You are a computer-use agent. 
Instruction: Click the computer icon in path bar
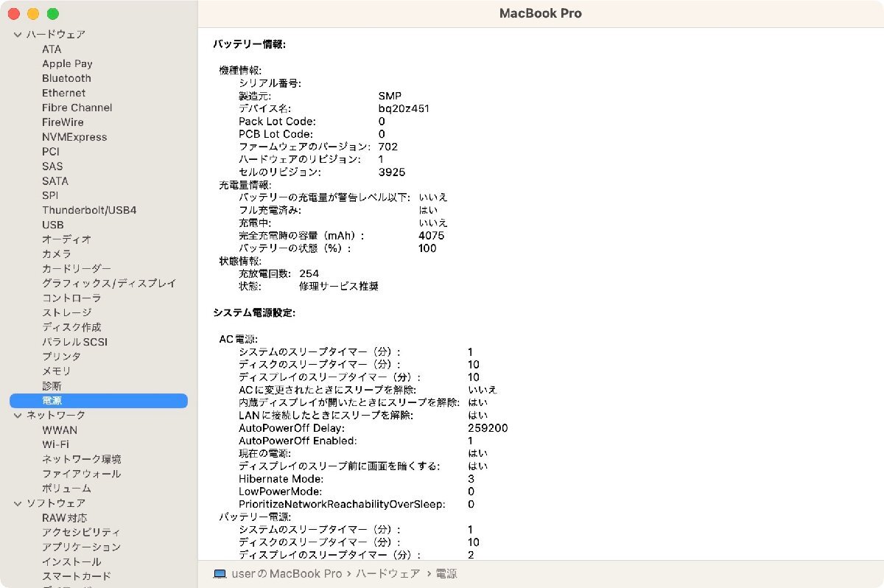click(x=220, y=573)
